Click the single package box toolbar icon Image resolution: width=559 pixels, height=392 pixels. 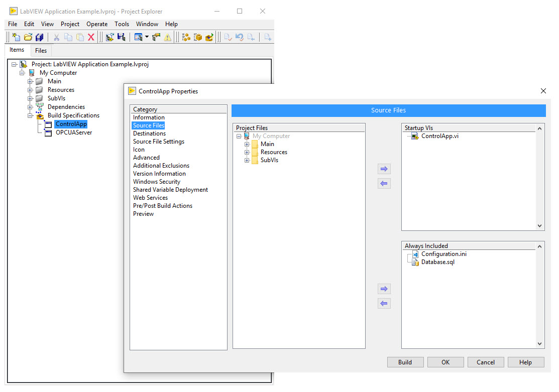[x=197, y=37]
